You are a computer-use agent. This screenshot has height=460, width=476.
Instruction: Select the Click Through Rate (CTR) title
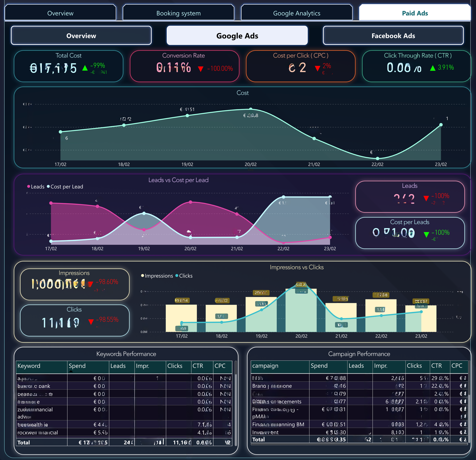click(418, 55)
